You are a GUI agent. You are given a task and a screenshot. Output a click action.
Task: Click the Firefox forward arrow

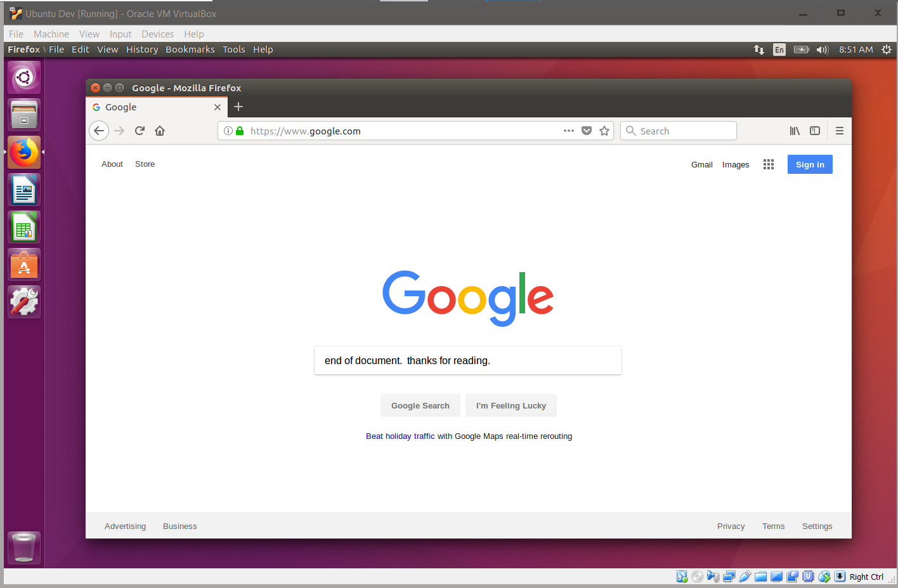pyautogui.click(x=119, y=131)
